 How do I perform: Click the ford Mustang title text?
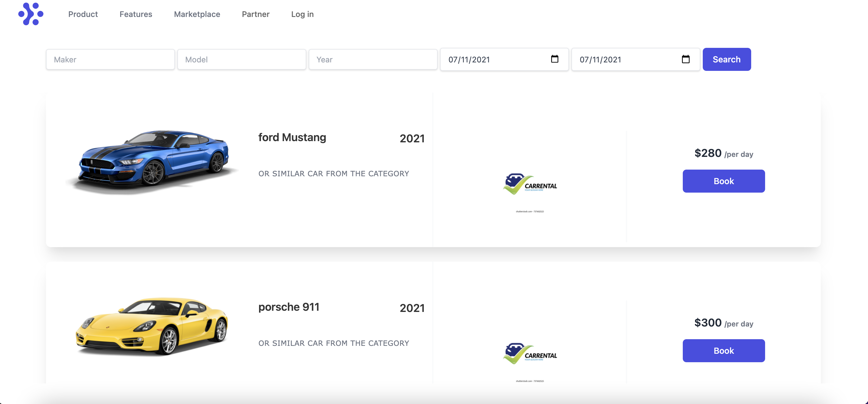[x=292, y=137]
